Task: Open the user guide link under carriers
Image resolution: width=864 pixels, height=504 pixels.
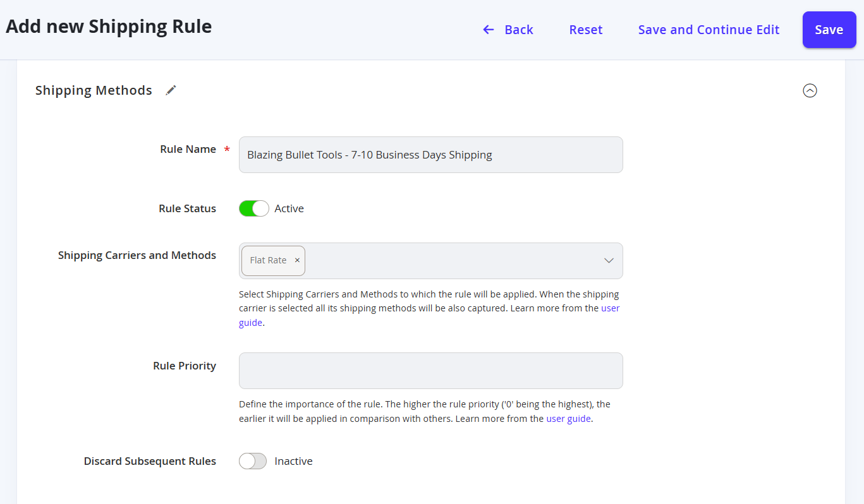Action: 429,315
